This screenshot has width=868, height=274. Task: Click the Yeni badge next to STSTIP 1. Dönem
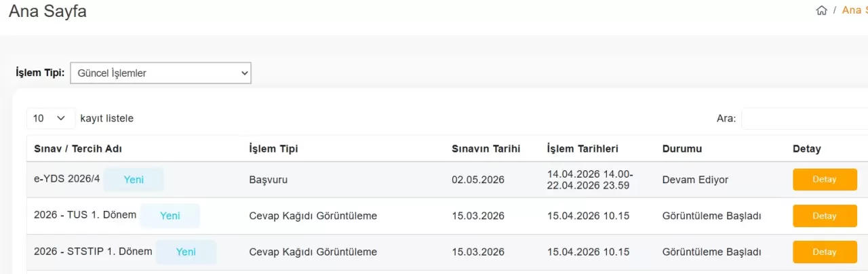186,252
